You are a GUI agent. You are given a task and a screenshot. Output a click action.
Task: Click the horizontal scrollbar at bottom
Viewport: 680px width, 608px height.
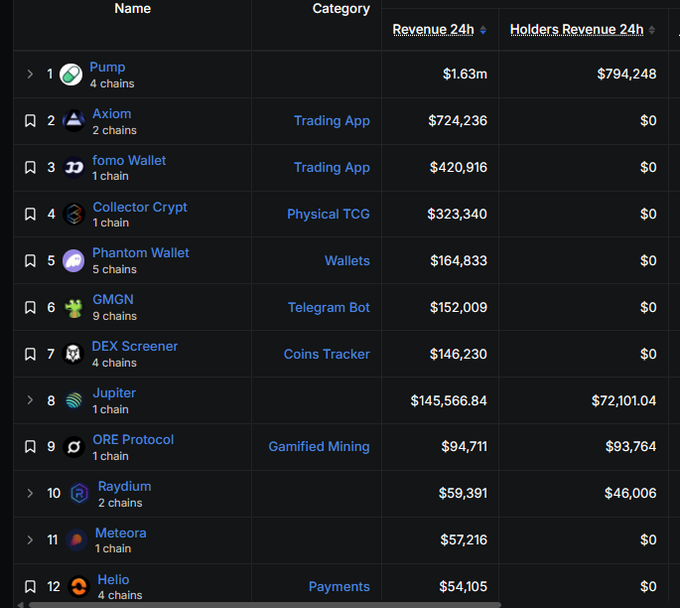pyautogui.click(x=265, y=605)
